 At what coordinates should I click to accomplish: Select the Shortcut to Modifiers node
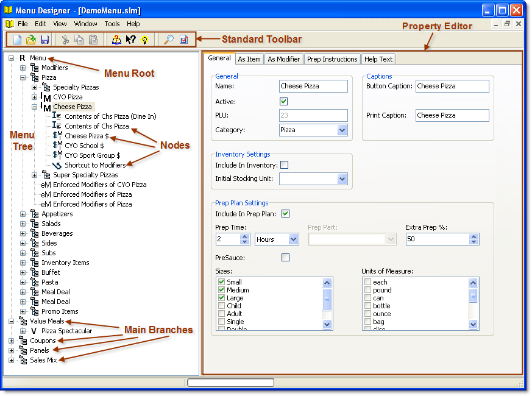pyautogui.click(x=94, y=165)
